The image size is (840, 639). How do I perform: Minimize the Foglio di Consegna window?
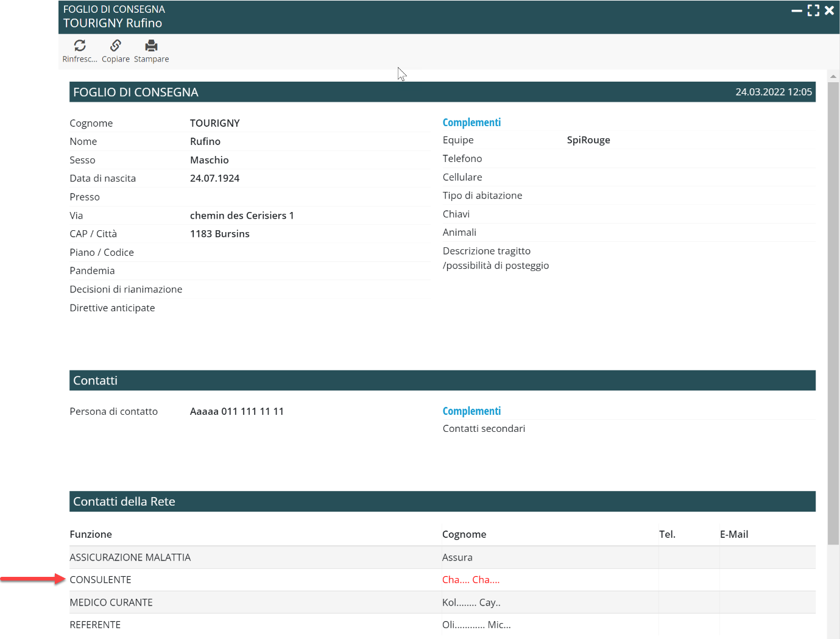pyautogui.click(x=796, y=10)
